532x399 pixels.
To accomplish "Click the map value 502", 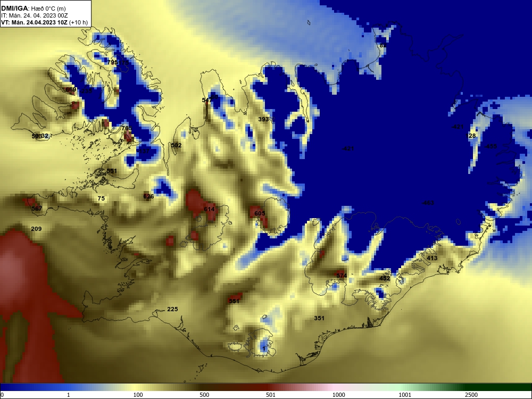I will tap(176, 145).
